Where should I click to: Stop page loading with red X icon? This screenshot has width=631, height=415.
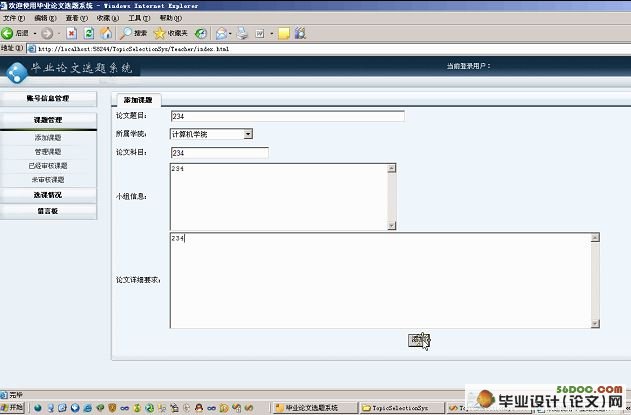(x=71, y=33)
